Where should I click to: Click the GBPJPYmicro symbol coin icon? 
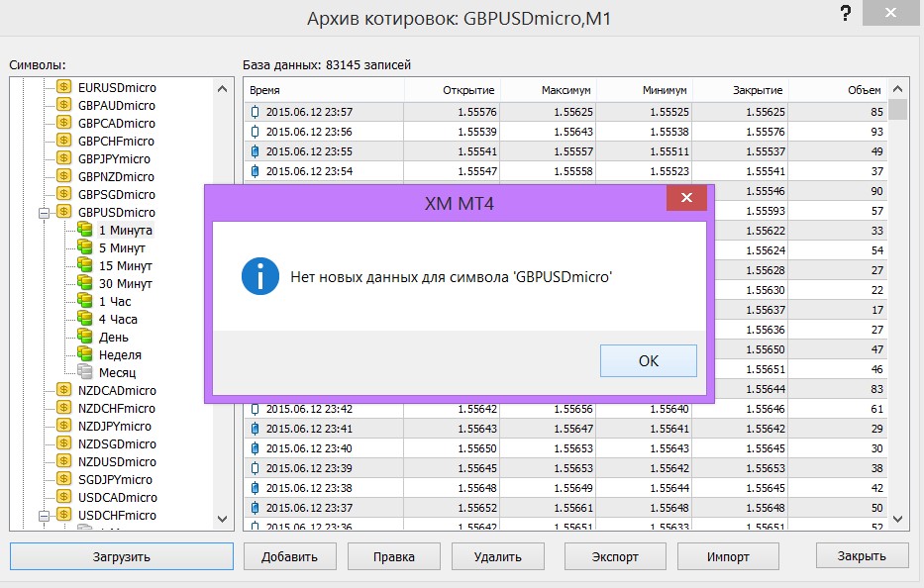coord(63,158)
